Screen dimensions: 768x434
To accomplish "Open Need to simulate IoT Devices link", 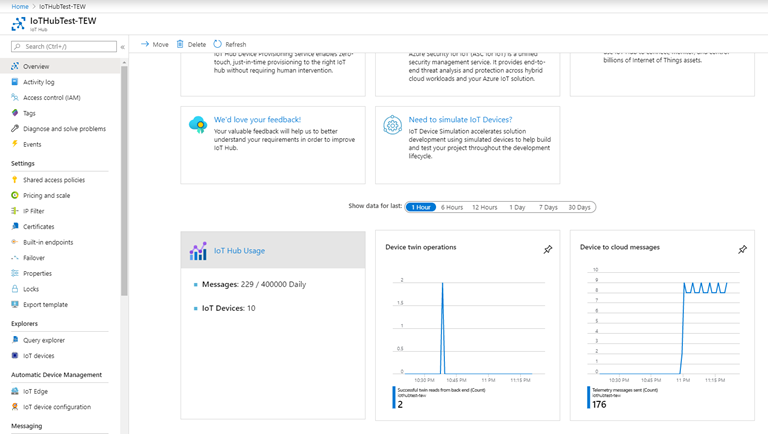I will pyautogui.click(x=460, y=120).
